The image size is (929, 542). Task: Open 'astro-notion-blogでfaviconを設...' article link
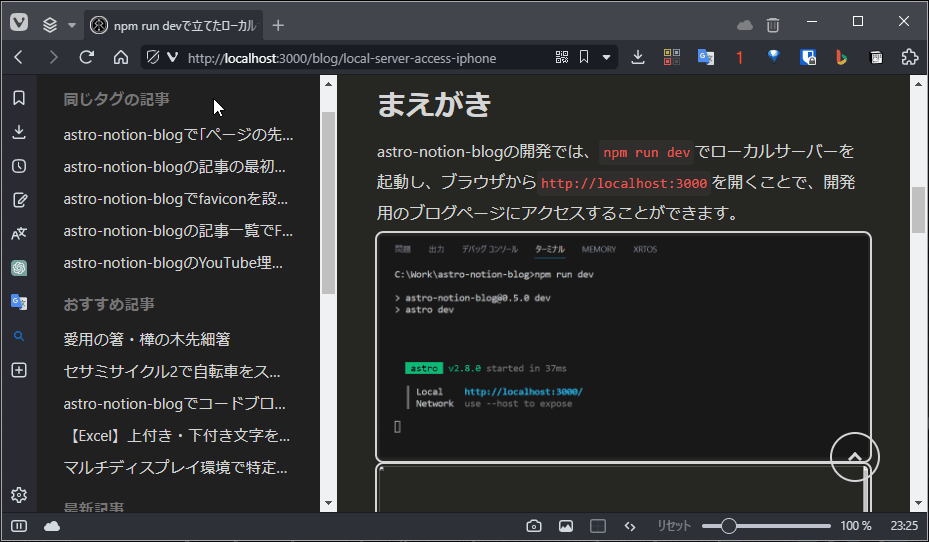175,198
